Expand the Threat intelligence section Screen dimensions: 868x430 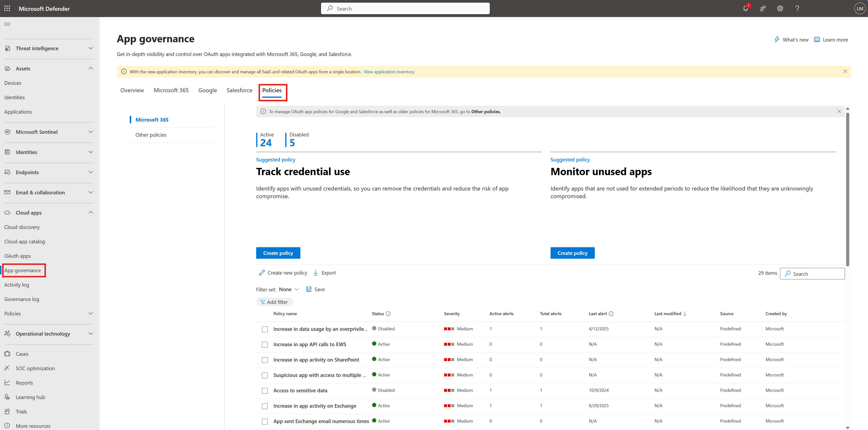pos(91,49)
